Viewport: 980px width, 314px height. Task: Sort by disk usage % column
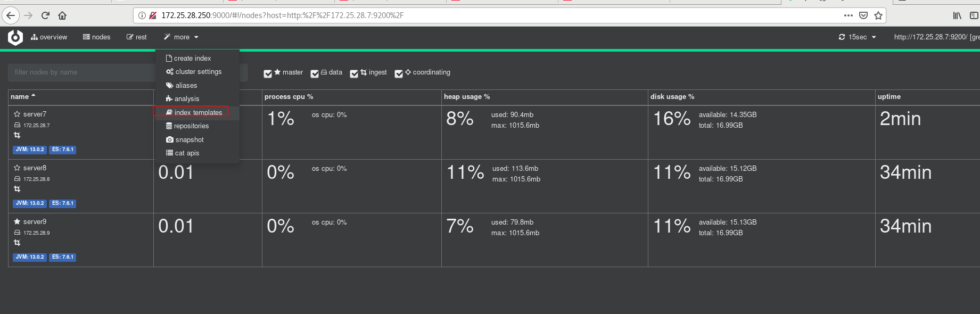pyautogui.click(x=672, y=97)
